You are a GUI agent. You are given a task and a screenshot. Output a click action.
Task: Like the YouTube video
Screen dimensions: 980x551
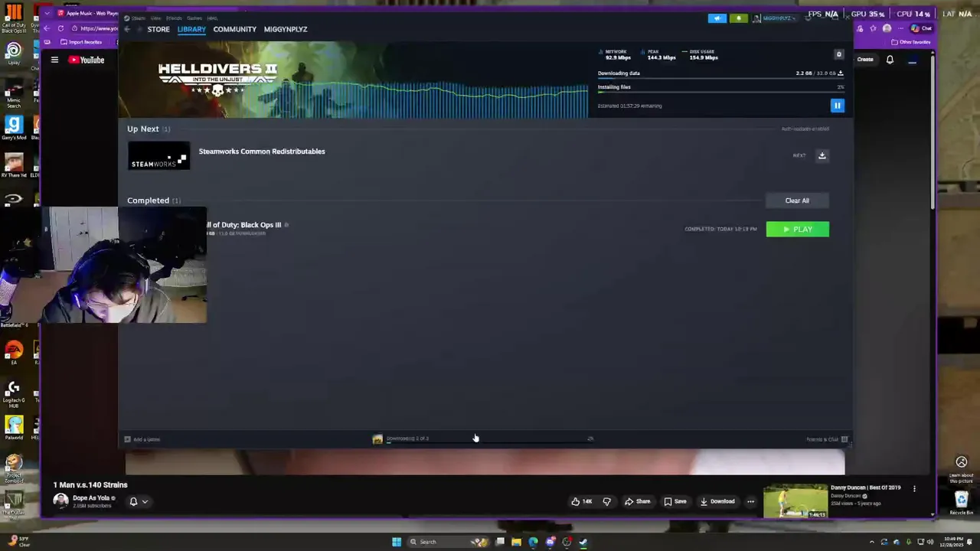click(x=582, y=501)
